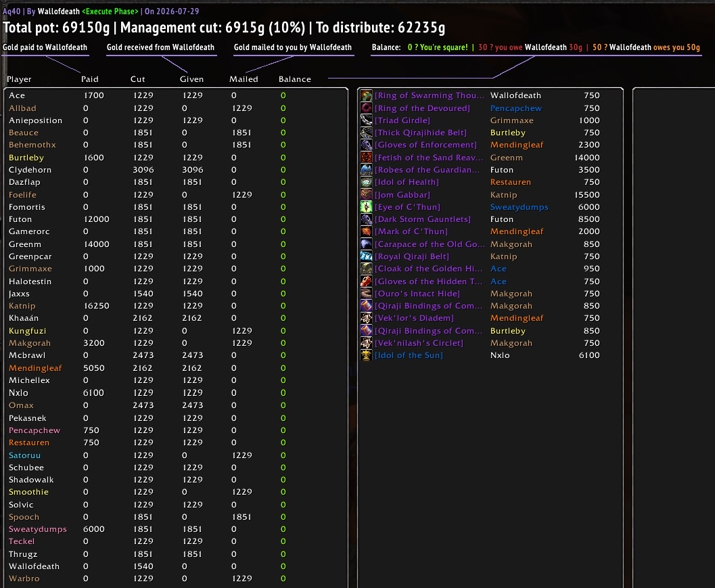Click the Gold mailed to you legend

click(293, 47)
